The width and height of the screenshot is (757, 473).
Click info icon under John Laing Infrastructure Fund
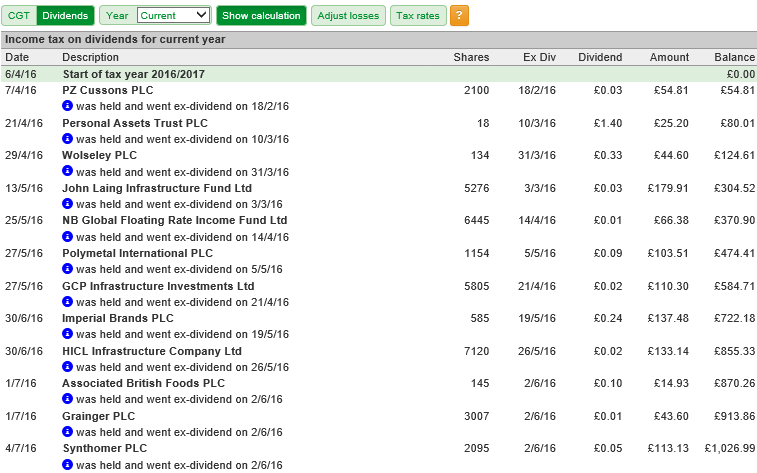[68, 204]
